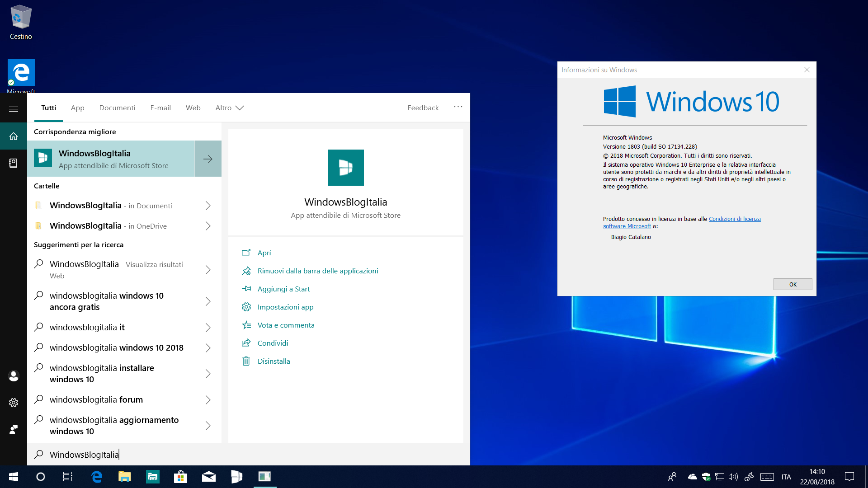The height and width of the screenshot is (488, 868).
Task: Expand the Visualizza risultati Web chevron
Action: pyautogui.click(x=208, y=270)
